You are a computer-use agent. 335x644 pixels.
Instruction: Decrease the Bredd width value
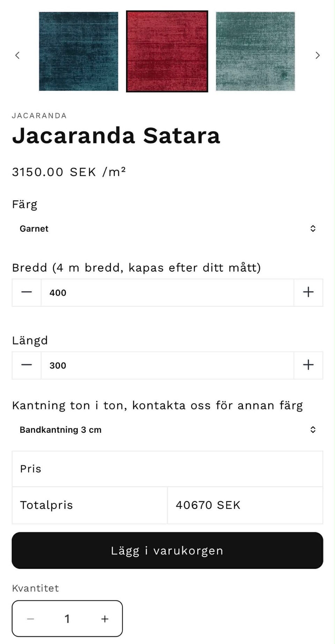tap(27, 293)
